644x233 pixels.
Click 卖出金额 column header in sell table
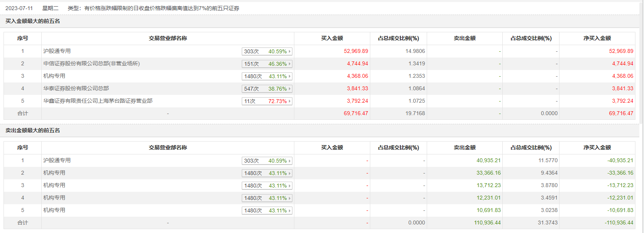coord(465,148)
